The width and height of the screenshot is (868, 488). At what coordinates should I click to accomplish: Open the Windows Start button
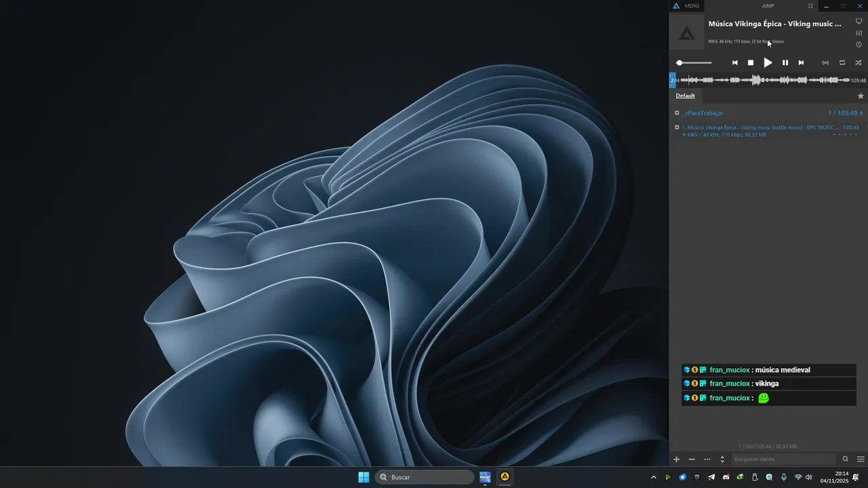tap(363, 477)
